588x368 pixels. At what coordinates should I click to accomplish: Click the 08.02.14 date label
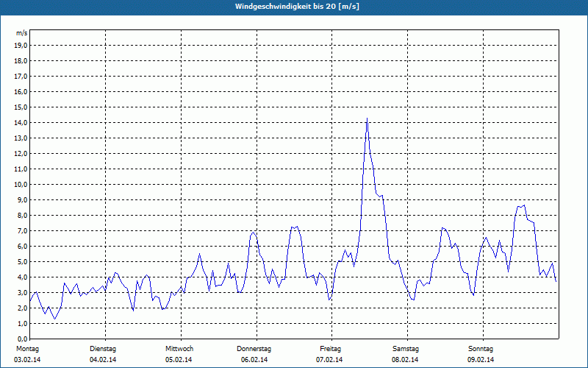click(406, 360)
